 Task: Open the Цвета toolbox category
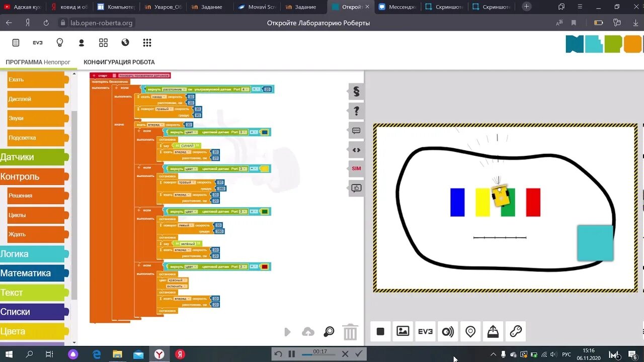pos(33,331)
